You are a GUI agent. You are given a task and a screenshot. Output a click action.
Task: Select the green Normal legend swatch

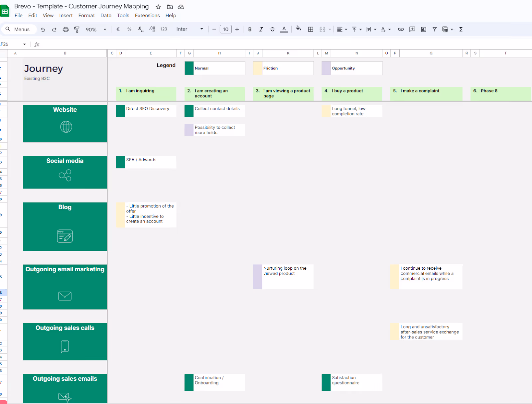189,68
